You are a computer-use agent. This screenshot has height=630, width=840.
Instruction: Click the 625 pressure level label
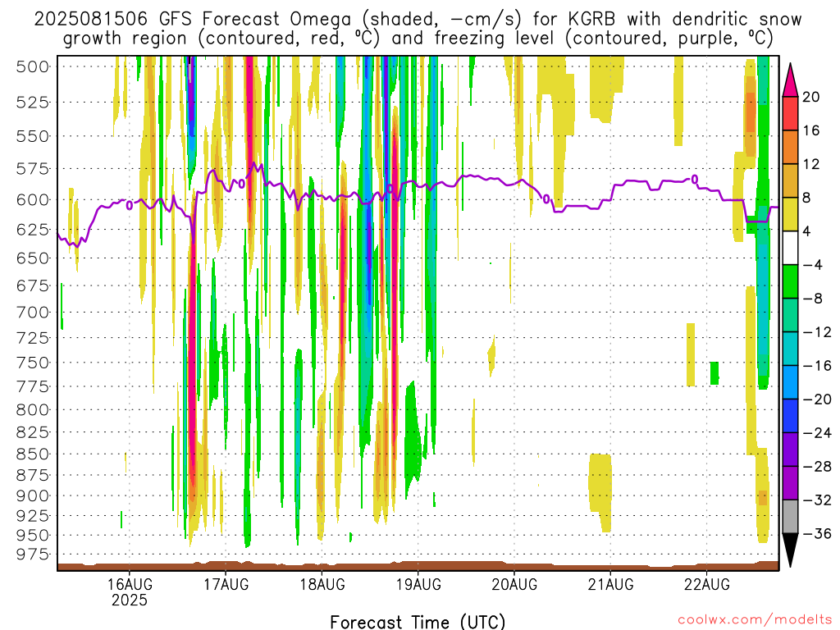[33, 230]
